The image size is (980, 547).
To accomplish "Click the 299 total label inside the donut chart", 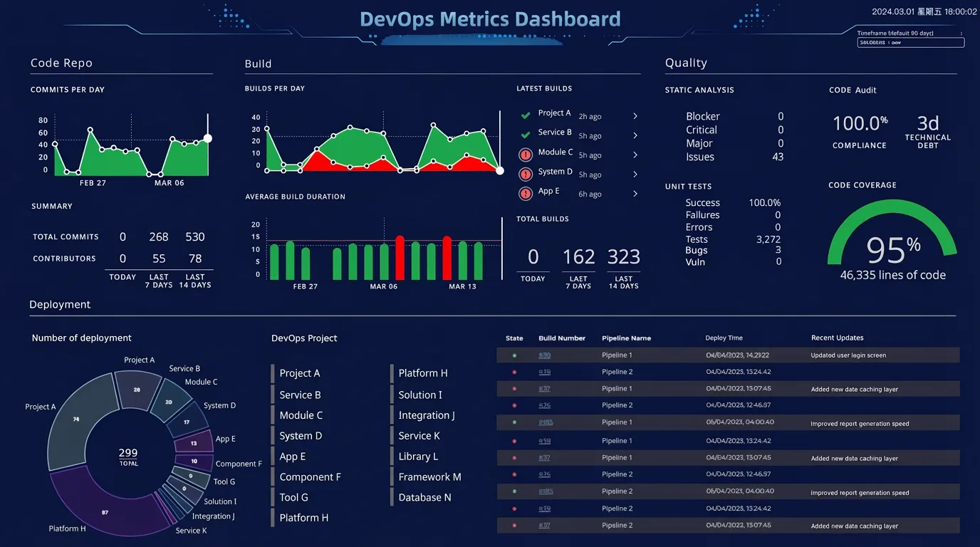I will pyautogui.click(x=127, y=453).
